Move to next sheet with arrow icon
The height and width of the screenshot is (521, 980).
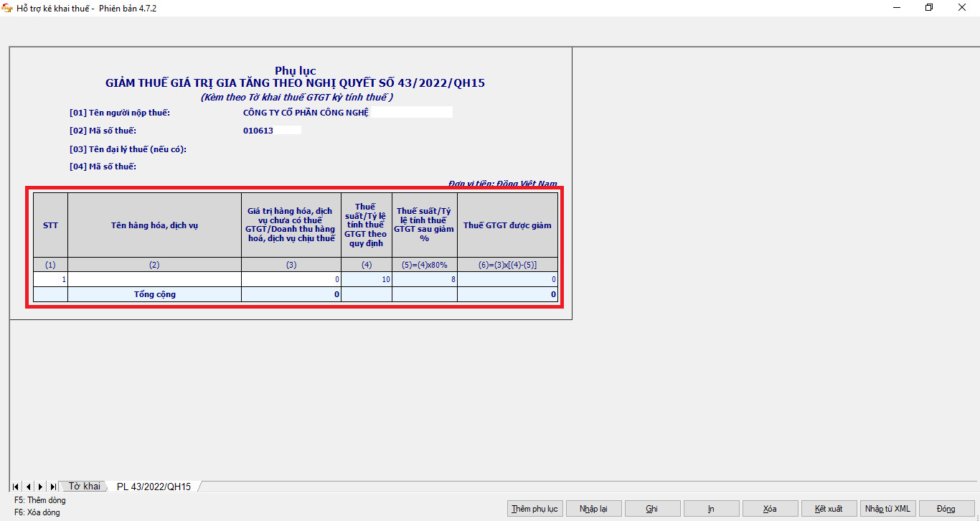(40, 487)
